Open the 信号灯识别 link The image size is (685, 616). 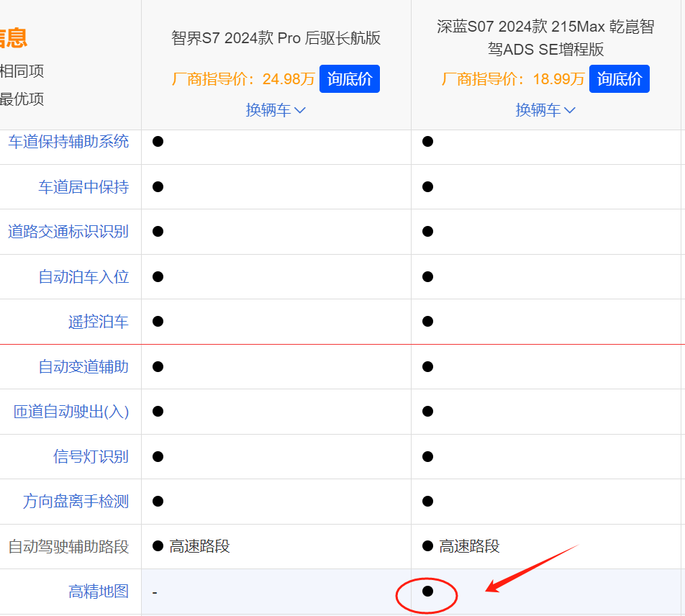(x=91, y=456)
